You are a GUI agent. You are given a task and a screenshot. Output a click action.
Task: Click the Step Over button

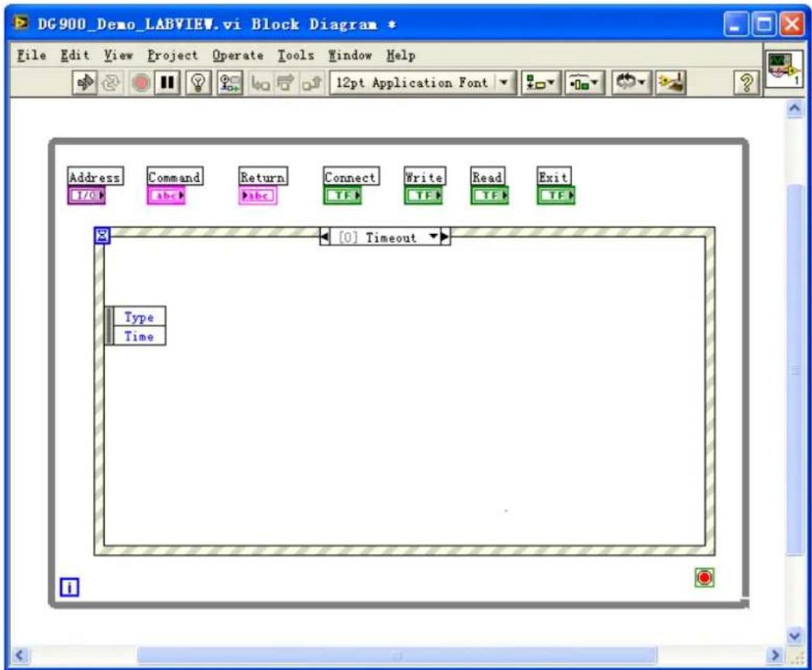pos(285,83)
